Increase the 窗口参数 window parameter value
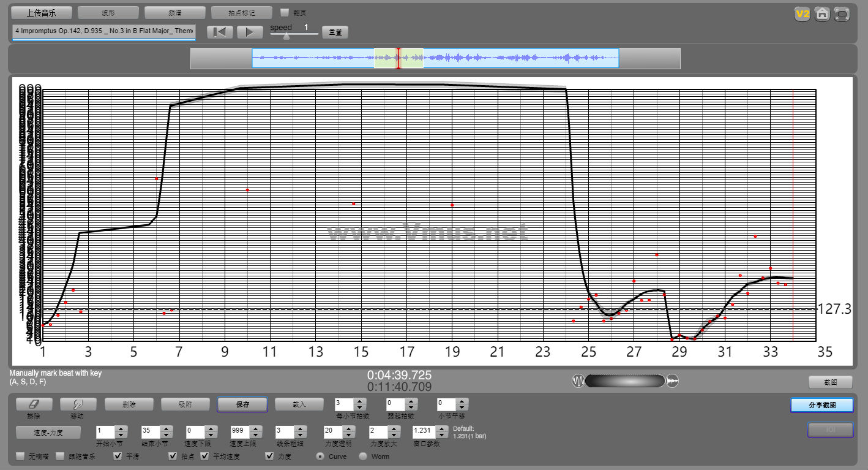The image size is (868, 470). [x=438, y=428]
